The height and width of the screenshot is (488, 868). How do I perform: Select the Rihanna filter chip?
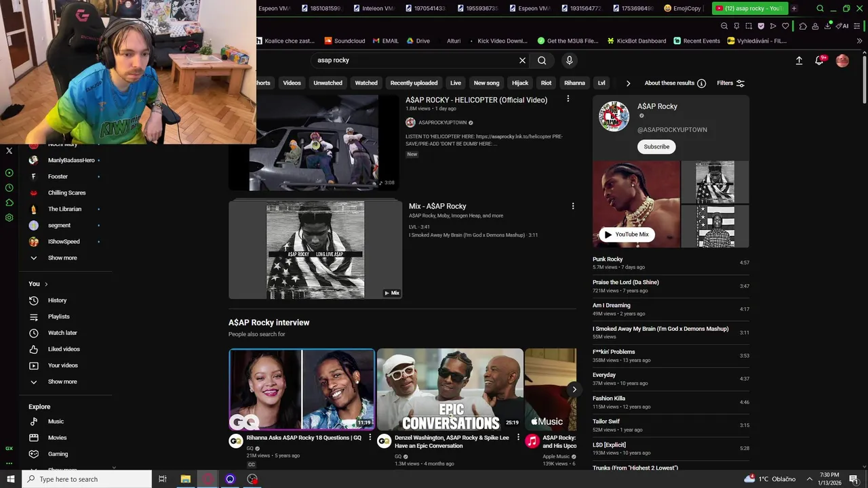[x=574, y=83]
